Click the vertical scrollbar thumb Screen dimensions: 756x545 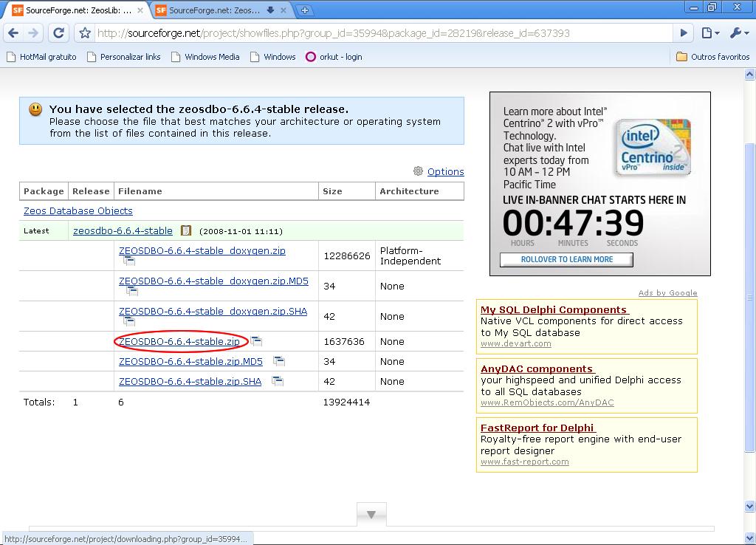coord(750,295)
